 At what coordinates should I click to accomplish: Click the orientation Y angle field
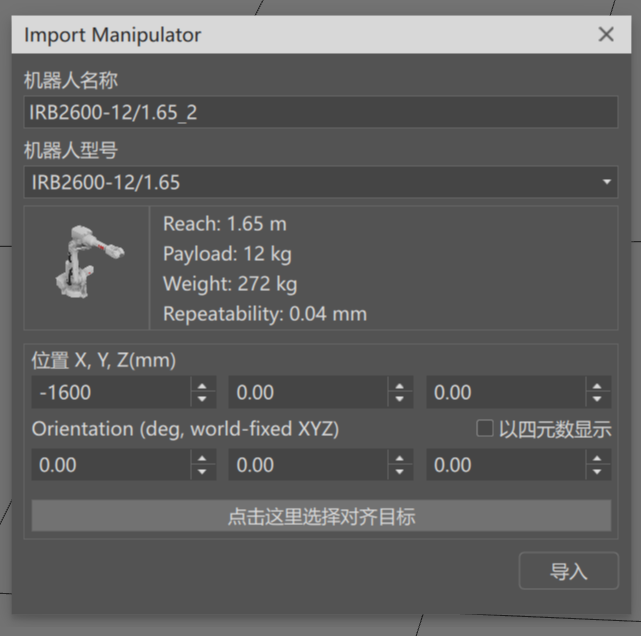[308, 465]
